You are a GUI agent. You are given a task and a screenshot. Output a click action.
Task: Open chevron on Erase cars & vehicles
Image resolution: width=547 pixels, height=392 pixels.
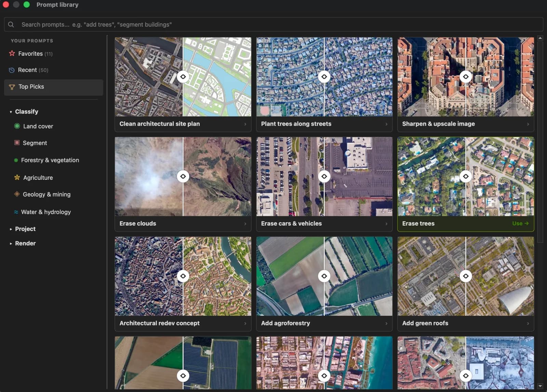pyautogui.click(x=386, y=224)
